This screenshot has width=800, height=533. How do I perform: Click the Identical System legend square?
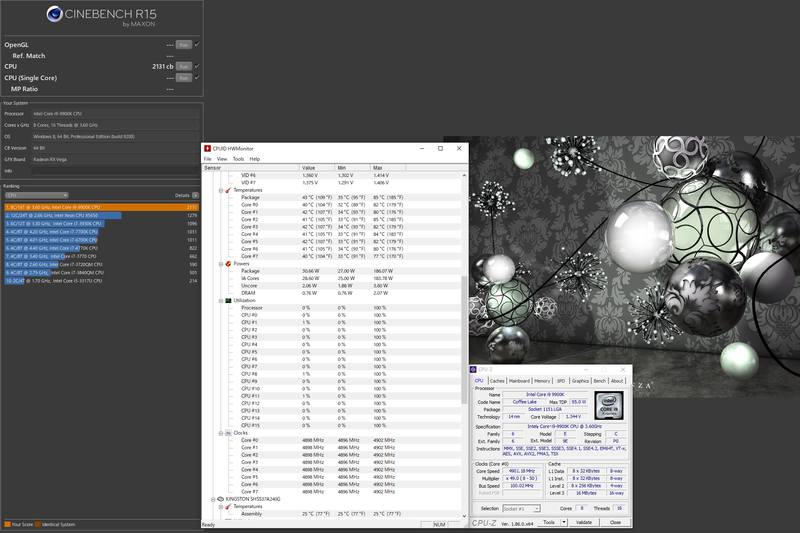pyautogui.click(x=38, y=524)
